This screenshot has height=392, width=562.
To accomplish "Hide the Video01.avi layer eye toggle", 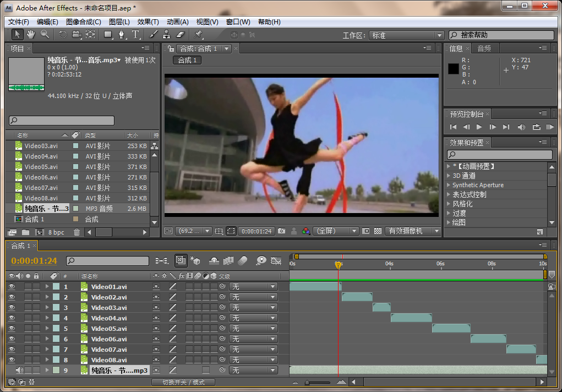I will click(11, 287).
